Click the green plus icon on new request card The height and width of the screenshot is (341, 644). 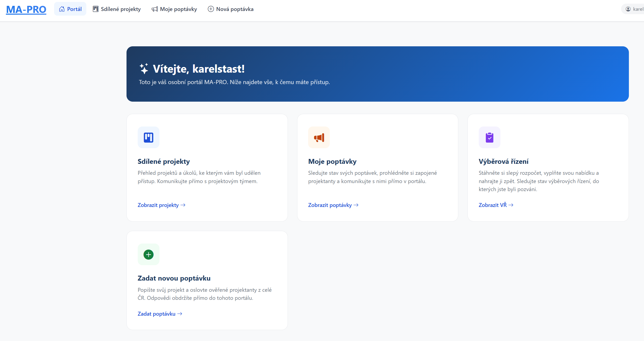tap(148, 254)
